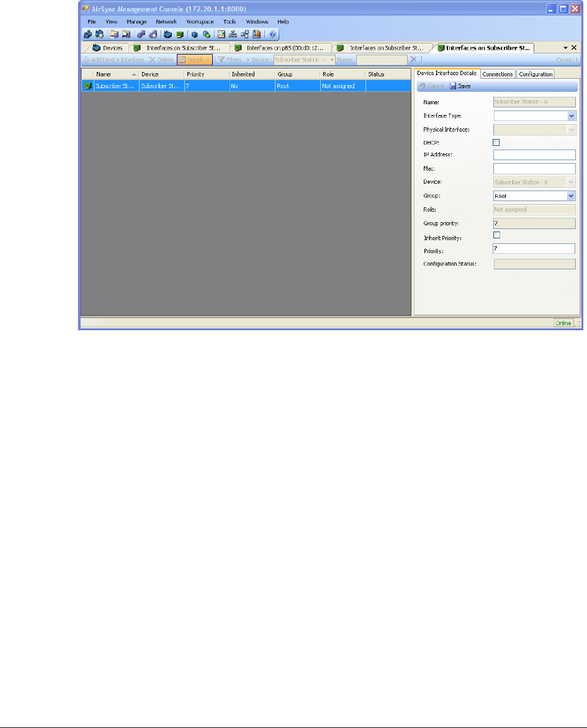The image size is (587, 728).
Task: Click the chain link search toolbar icon
Action: 153,34
